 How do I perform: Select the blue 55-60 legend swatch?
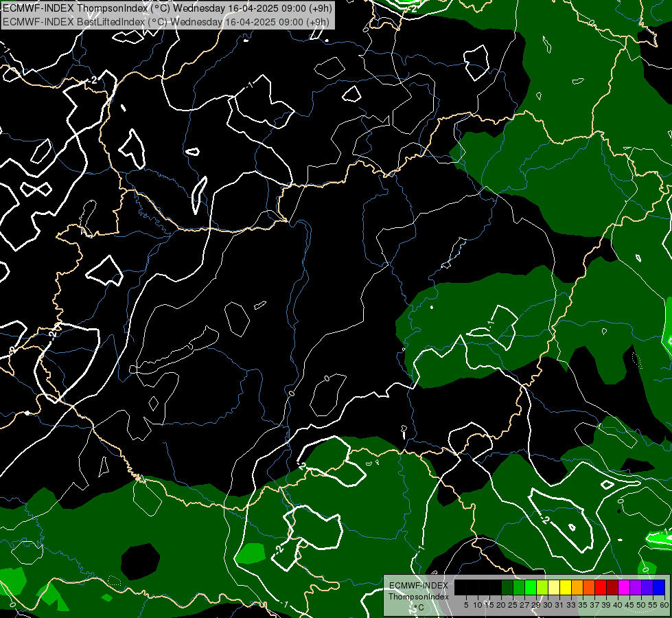pyautogui.click(x=659, y=587)
